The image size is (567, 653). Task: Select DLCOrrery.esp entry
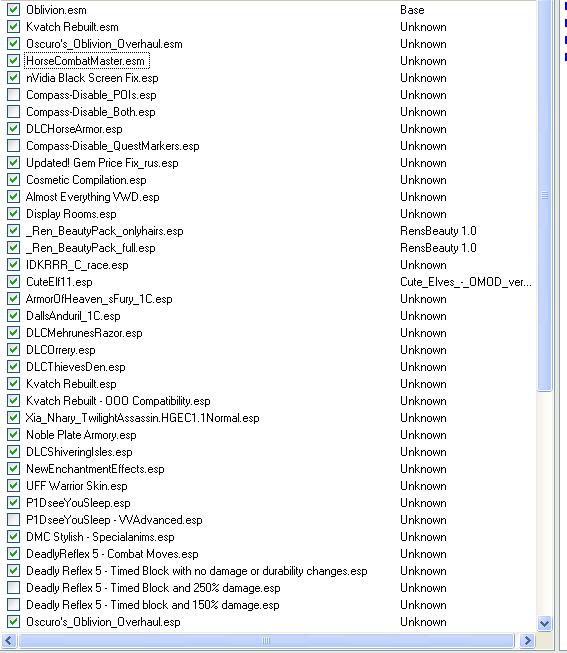pyautogui.click(x=61, y=350)
